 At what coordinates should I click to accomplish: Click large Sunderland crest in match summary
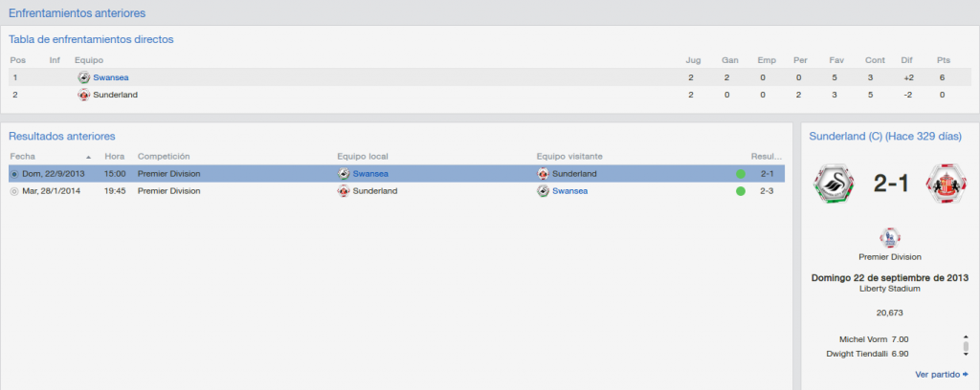point(947,184)
